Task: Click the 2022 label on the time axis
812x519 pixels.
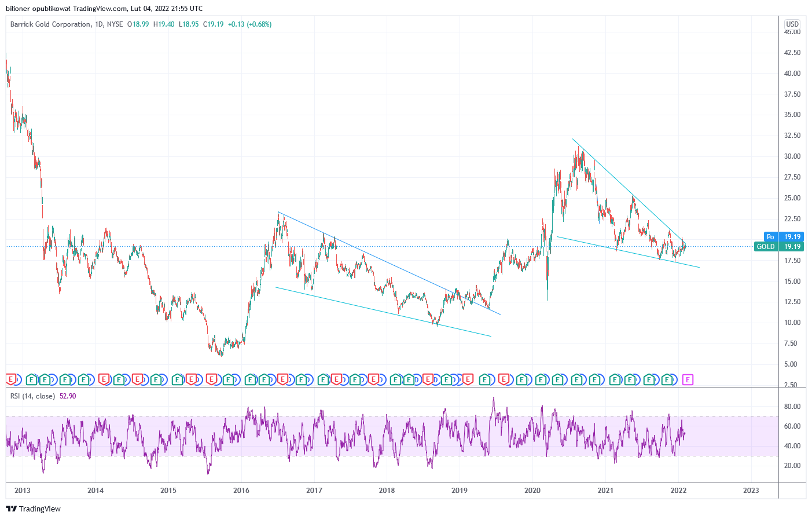Action: 678,491
